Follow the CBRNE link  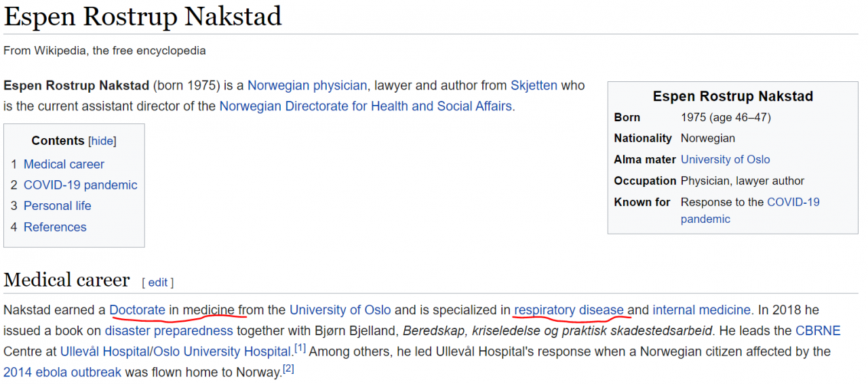(x=818, y=331)
